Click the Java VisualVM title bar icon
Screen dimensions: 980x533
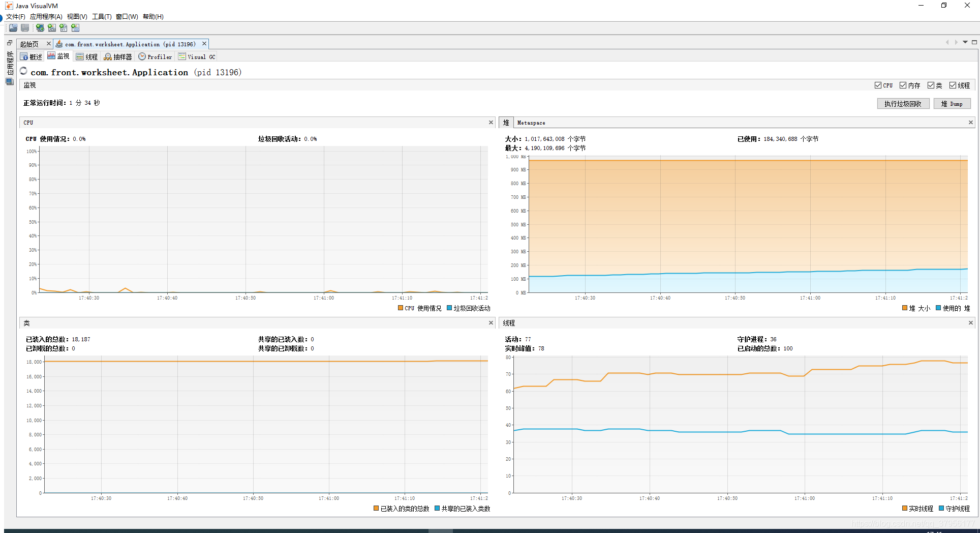(9, 6)
